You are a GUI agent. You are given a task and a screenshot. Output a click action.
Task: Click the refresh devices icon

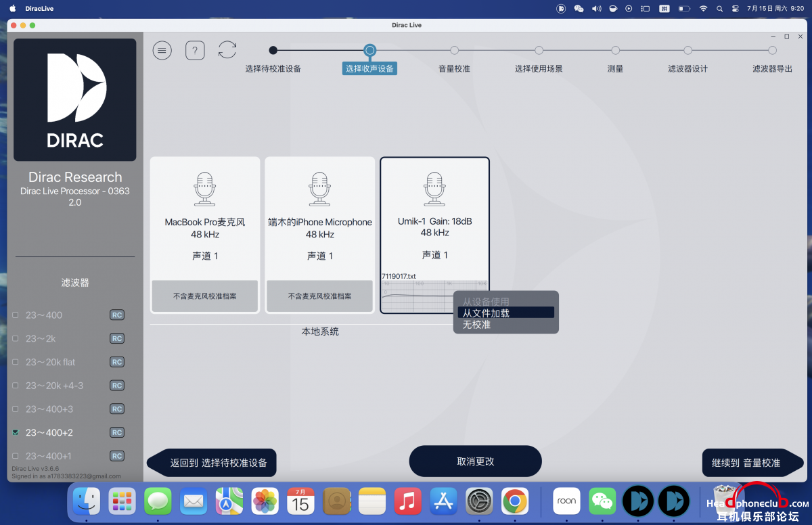click(x=227, y=50)
